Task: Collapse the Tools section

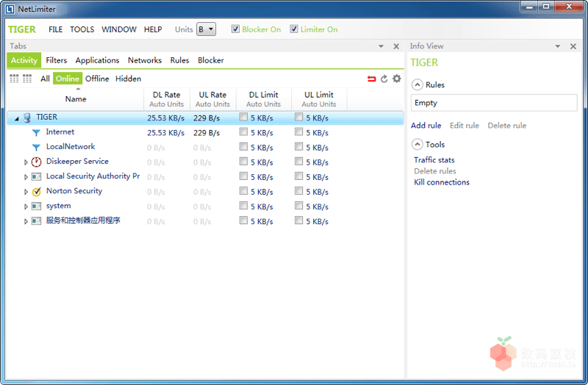Action: point(417,144)
